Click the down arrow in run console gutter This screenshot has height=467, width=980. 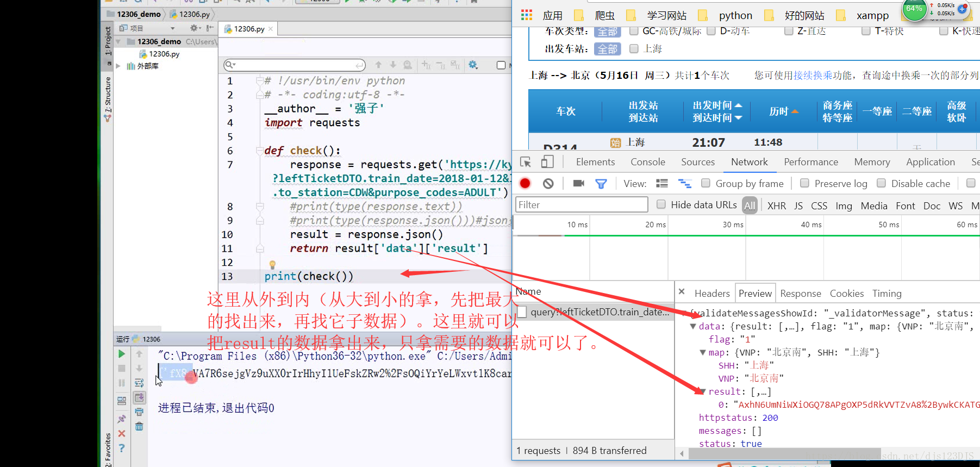pos(139,369)
